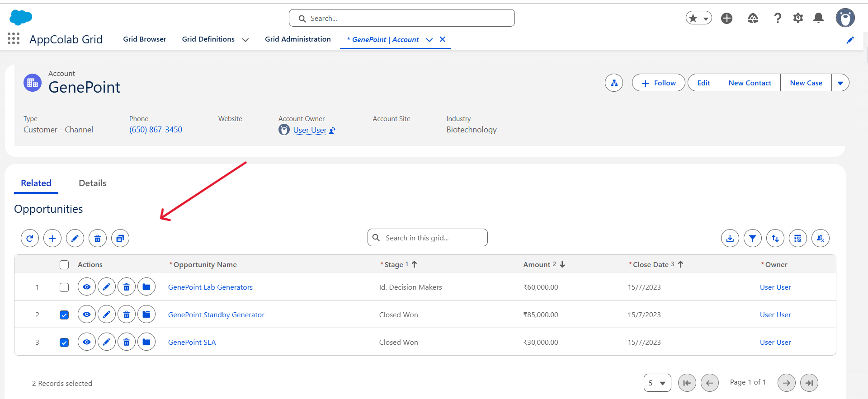Open the Favorites star icon
This screenshot has height=399, width=868.
tap(693, 18)
